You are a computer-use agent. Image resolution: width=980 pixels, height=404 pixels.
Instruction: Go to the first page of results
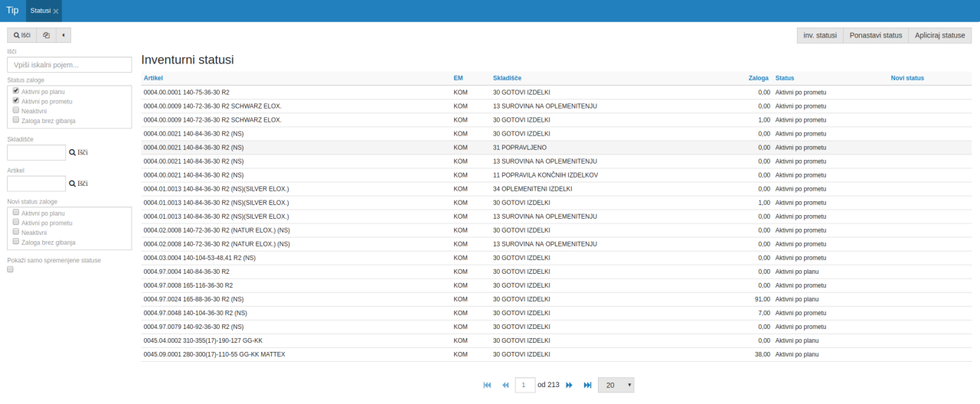tap(487, 385)
